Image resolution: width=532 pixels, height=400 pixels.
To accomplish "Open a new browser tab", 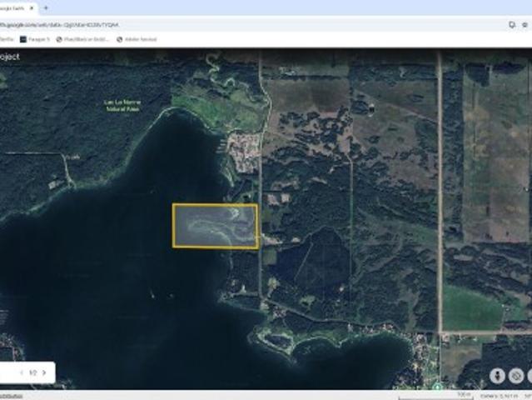I will [46, 7].
